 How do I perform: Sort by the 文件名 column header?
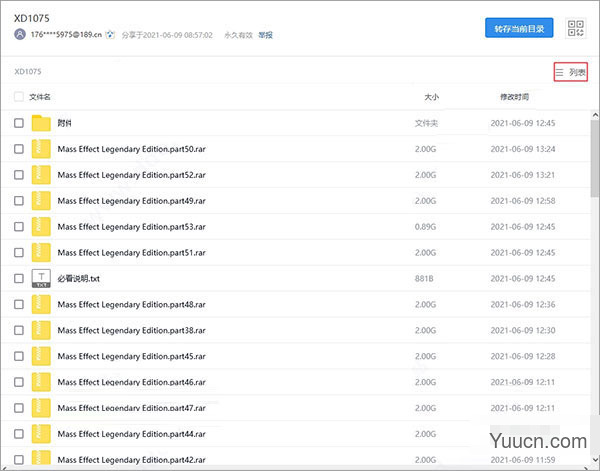[40, 97]
